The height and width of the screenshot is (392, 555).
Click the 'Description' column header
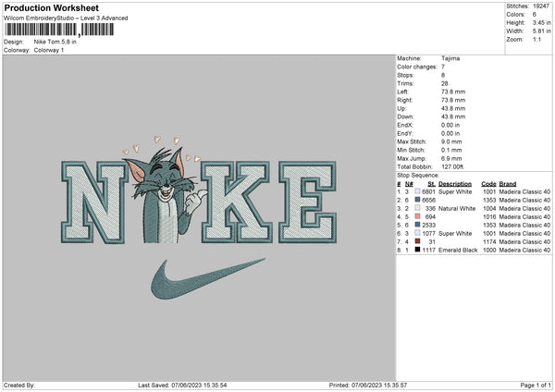tap(455, 184)
